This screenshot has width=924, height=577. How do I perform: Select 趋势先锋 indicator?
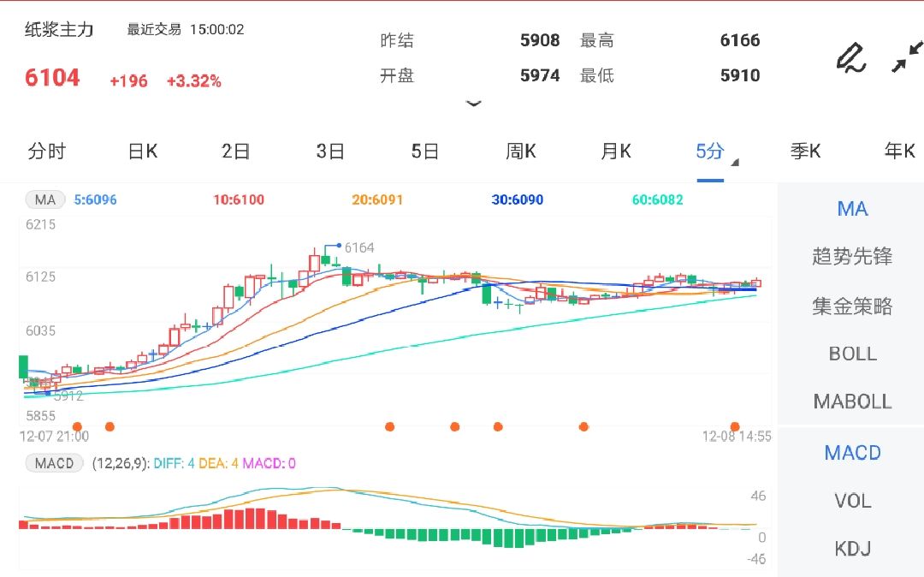pyautogui.click(x=852, y=256)
